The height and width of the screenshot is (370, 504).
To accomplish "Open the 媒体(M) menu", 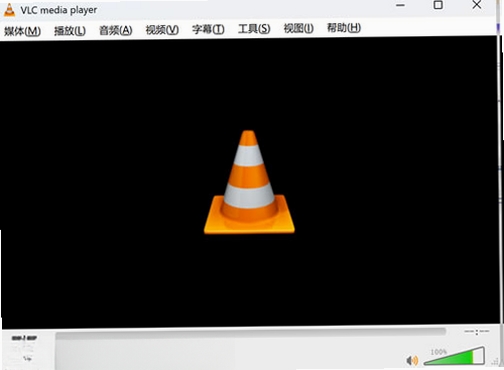I will 22,31.
